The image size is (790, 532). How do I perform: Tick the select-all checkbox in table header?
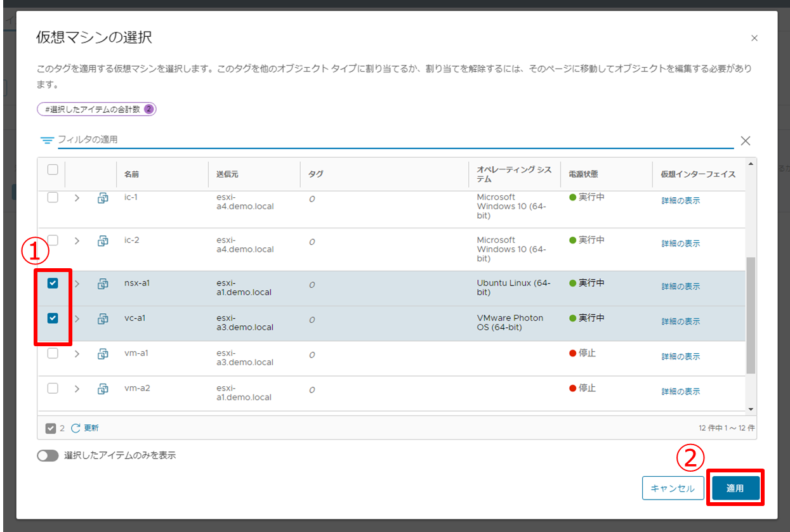pyautogui.click(x=53, y=169)
